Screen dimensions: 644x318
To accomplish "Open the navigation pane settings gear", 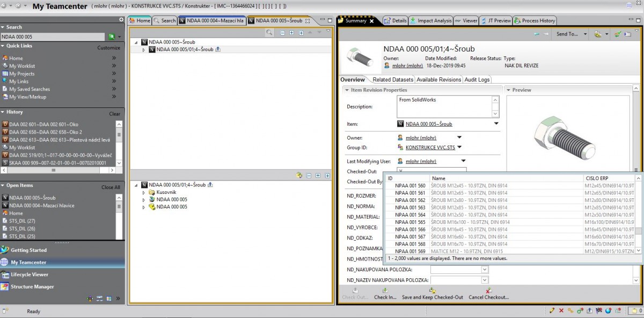I will tap(121, 20).
